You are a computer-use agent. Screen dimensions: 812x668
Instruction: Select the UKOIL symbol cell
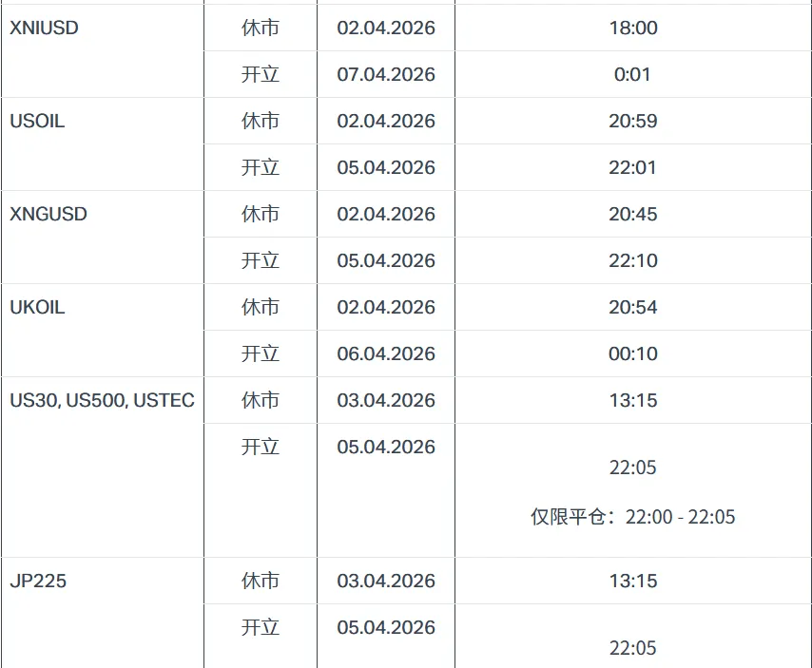point(37,307)
